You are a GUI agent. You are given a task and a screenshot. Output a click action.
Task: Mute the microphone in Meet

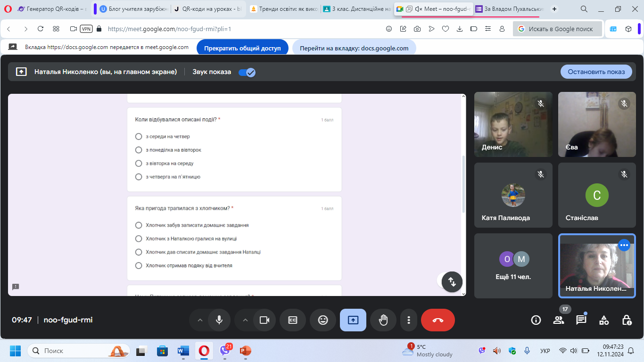coord(219,320)
